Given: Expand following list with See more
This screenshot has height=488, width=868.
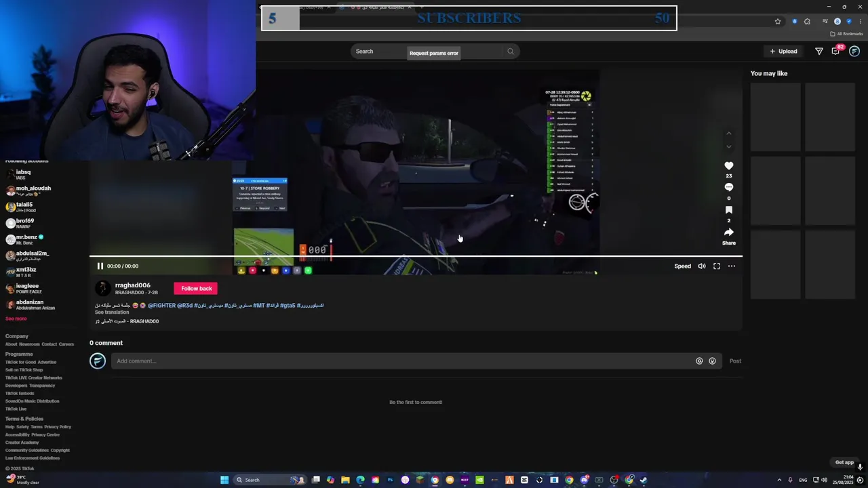Looking at the screenshot, I should pos(16,319).
